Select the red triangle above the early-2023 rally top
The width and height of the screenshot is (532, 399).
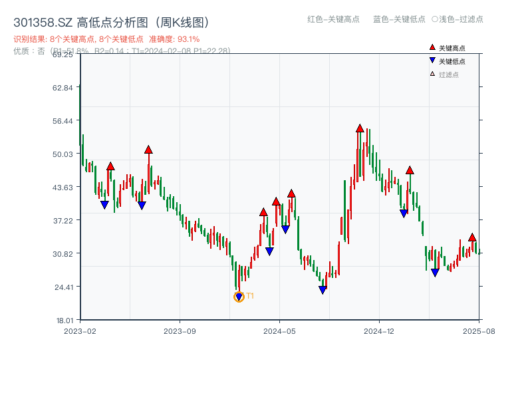pyautogui.click(x=148, y=150)
